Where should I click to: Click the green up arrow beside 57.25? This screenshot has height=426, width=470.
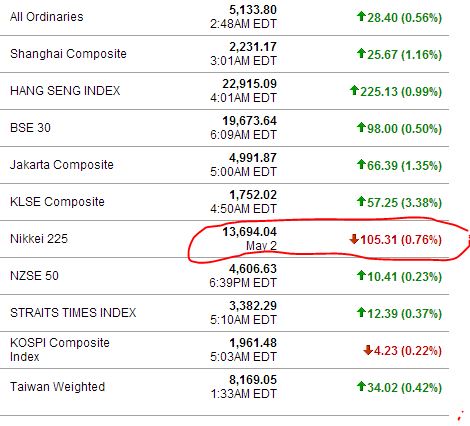[361, 201]
